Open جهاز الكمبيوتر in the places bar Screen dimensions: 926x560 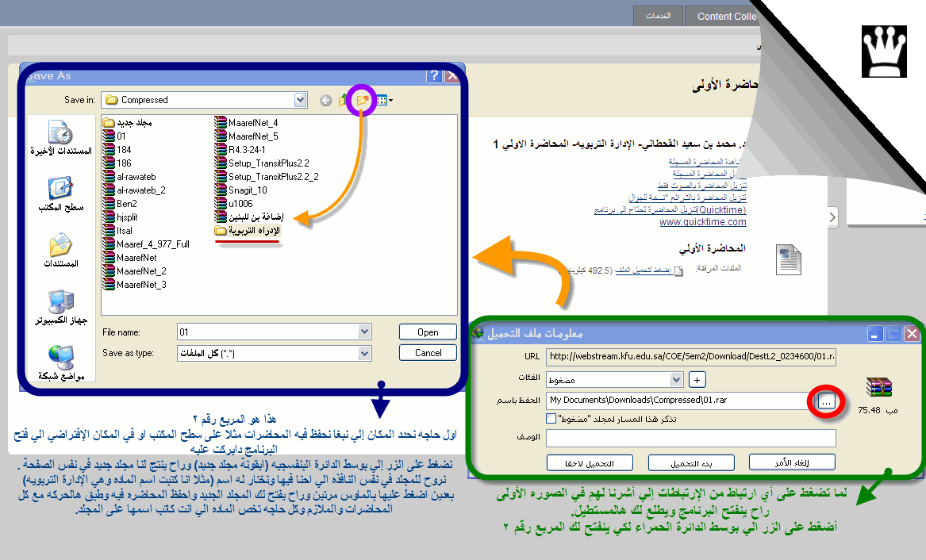tap(61, 307)
